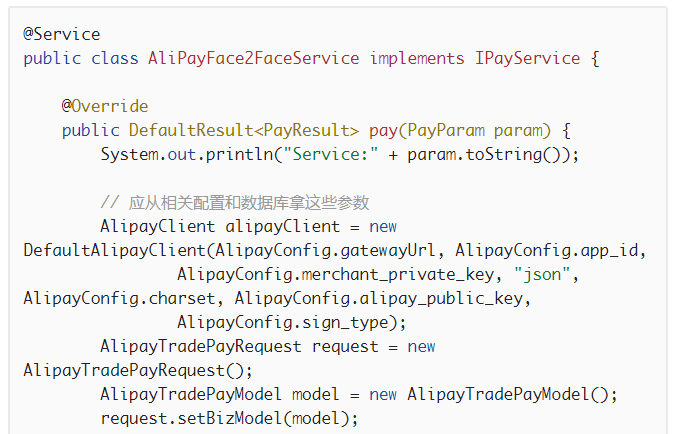Click the "json" string literal
This screenshot has width=674, height=434.
pos(542,274)
